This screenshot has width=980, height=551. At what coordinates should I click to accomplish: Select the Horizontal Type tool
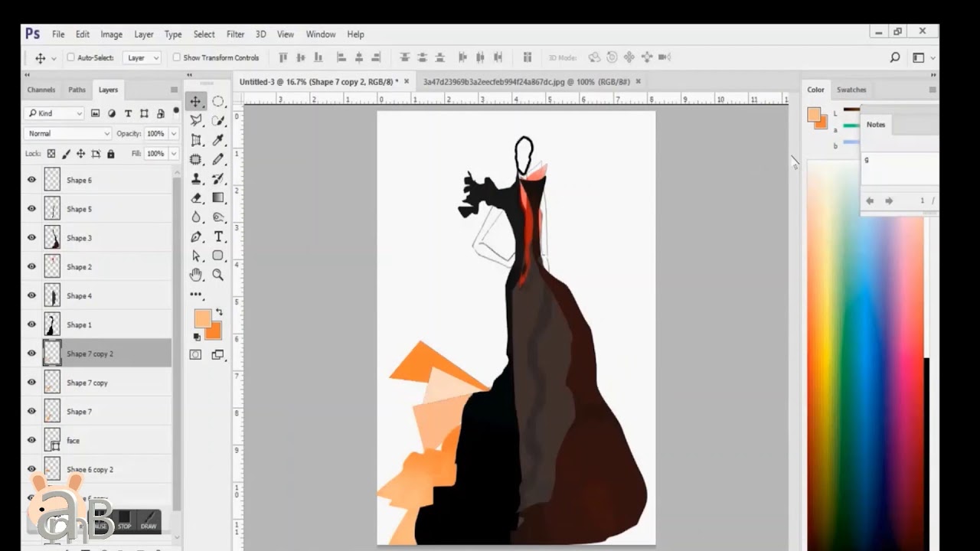point(218,236)
